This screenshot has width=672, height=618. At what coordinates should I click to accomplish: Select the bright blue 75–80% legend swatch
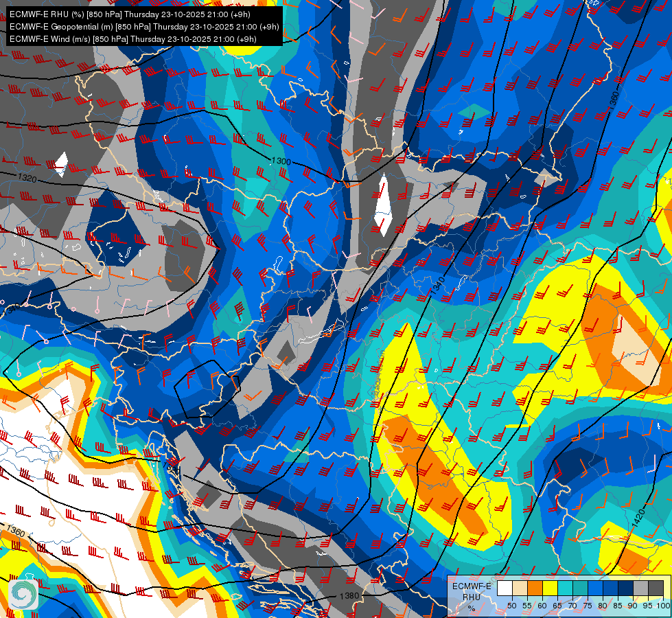click(x=595, y=588)
